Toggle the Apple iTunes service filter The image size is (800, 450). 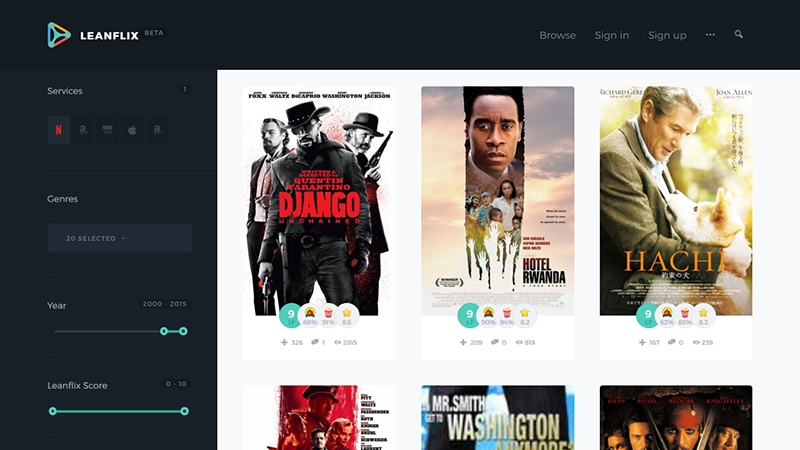(x=132, y=130)
